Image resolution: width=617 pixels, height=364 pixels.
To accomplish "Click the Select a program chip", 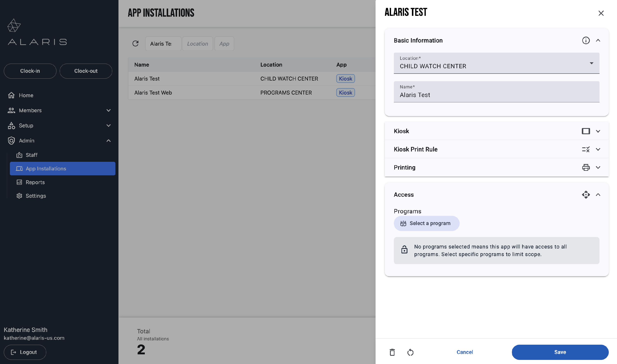I will coord(427,223).
